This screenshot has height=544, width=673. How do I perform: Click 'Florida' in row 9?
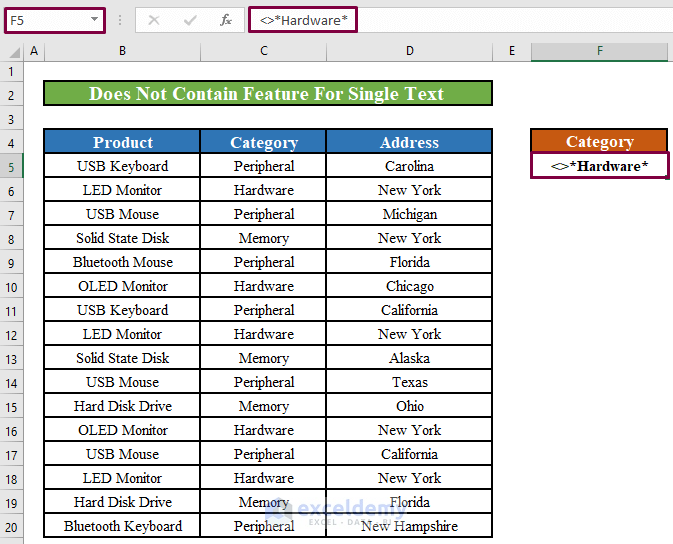click(x=409, y=262)
